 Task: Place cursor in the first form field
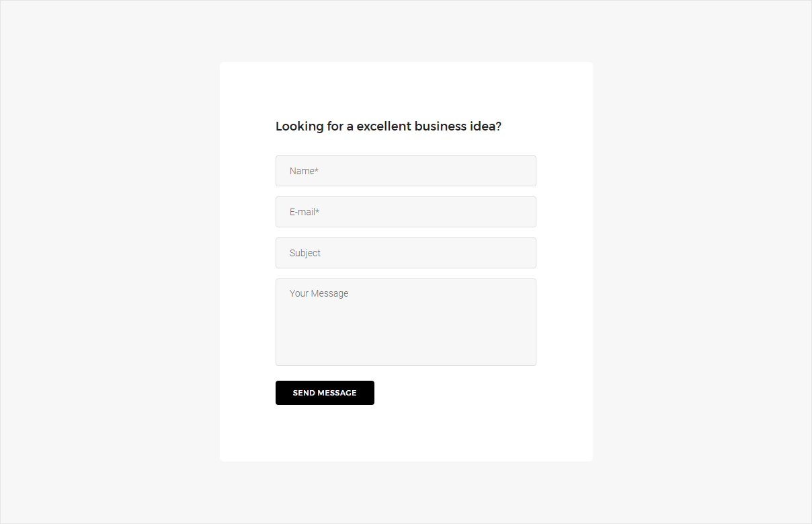point(405,171)
